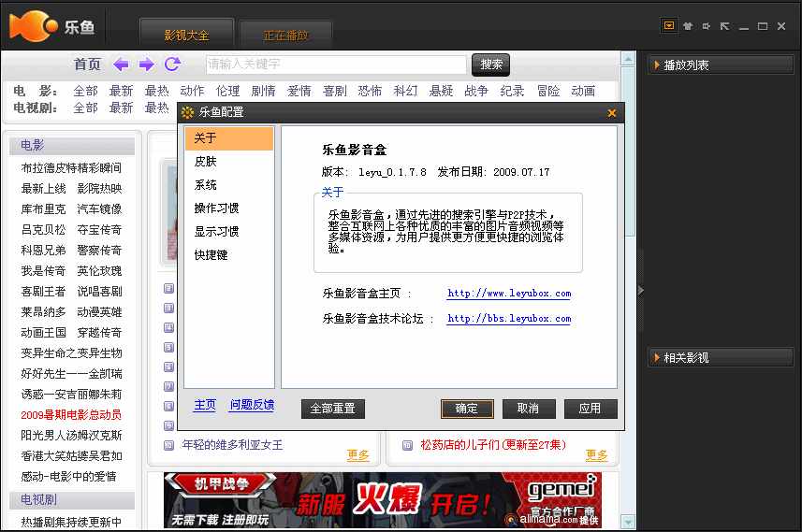The width and height of the screenshot is (802, 532).
Task: Expand the 播放列表 panel
Action: click(x=721, y=65)
